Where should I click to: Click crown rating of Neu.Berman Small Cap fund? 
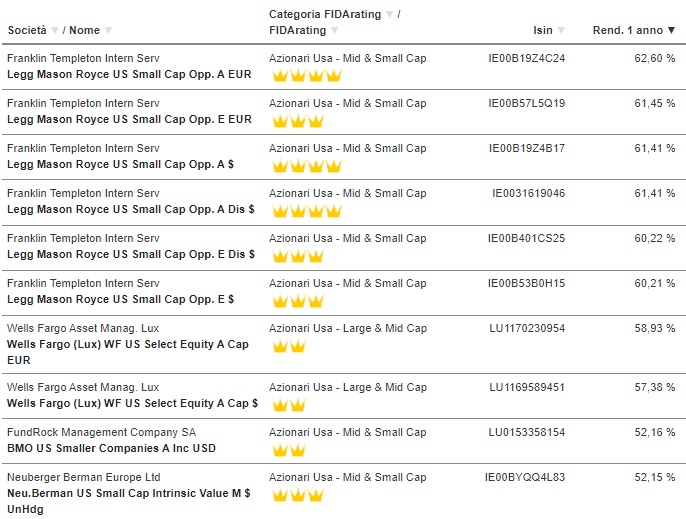(298, 495)
